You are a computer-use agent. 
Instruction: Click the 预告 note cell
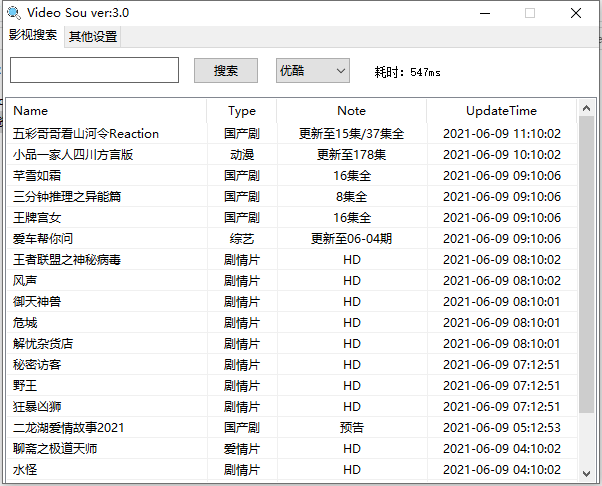tap(352, 428)
